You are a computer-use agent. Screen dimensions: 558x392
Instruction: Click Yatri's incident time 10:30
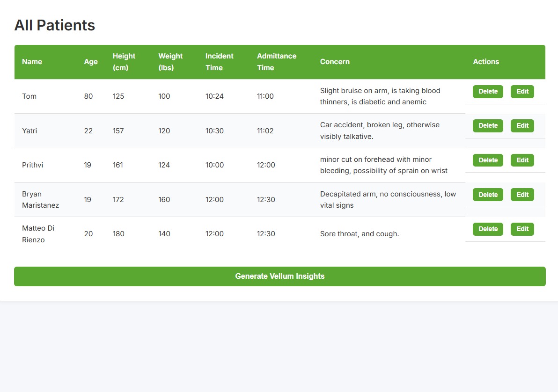pos(214,131)
